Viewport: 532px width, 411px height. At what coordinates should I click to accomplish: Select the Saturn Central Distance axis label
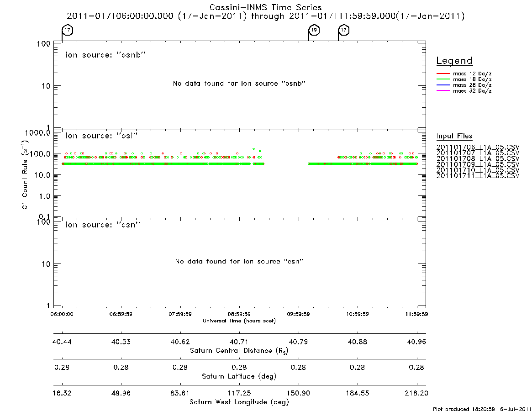coord(239,351)
